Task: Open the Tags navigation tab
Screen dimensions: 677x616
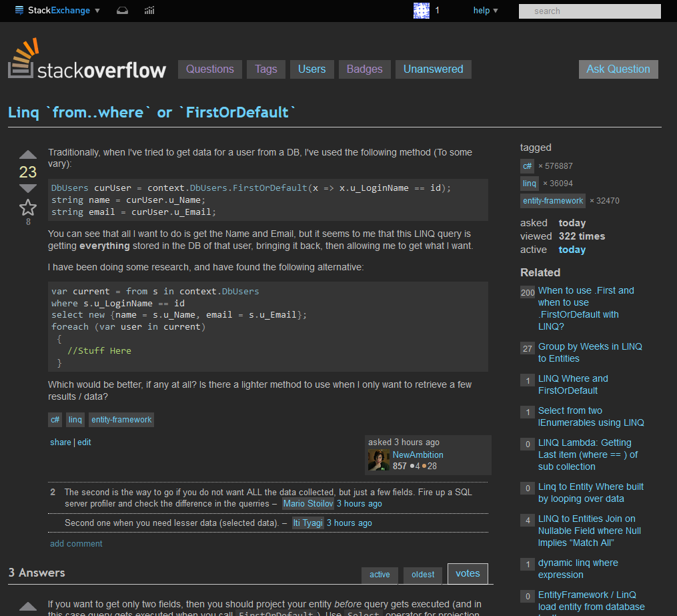Action: pos(265,69)
